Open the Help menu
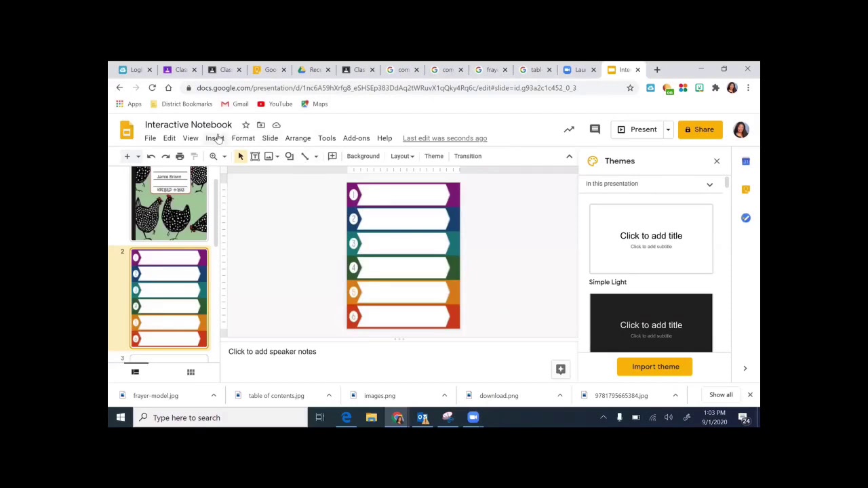 (x=384, y=138)
